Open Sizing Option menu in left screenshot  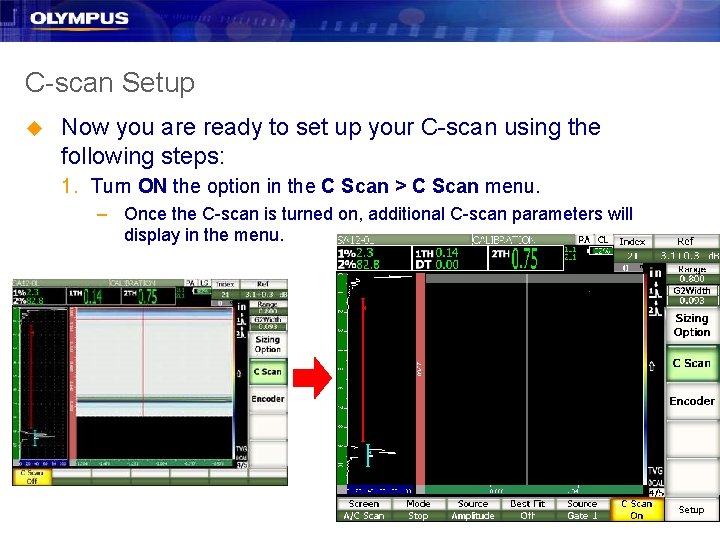point(268,344)
